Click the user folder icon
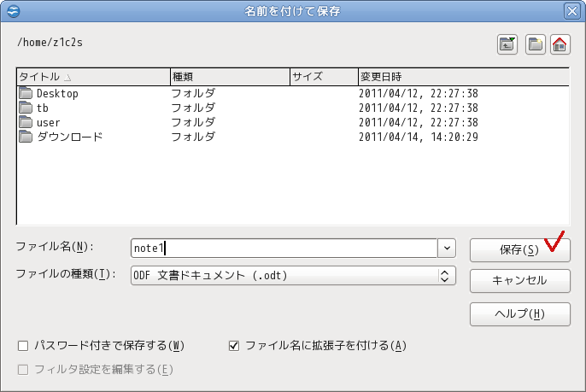The image size is (586, 392). (x=26, y=122)
